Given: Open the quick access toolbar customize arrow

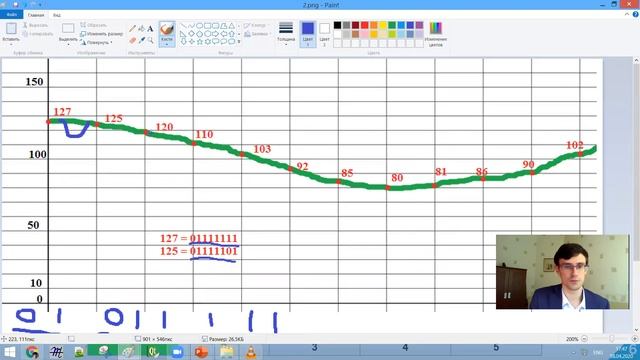Looking at the screenshot, I should click(40, 4).
